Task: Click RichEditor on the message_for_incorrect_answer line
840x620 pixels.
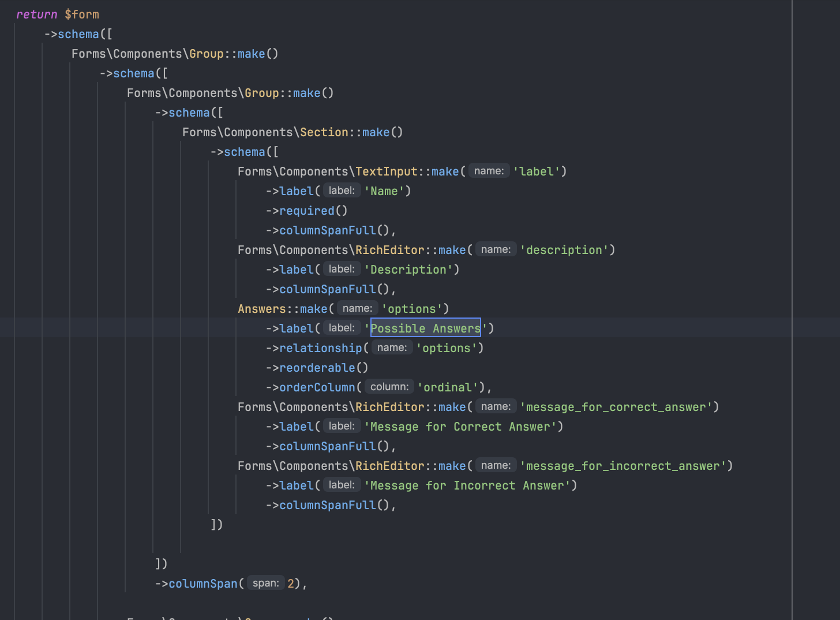Action: 390,466
